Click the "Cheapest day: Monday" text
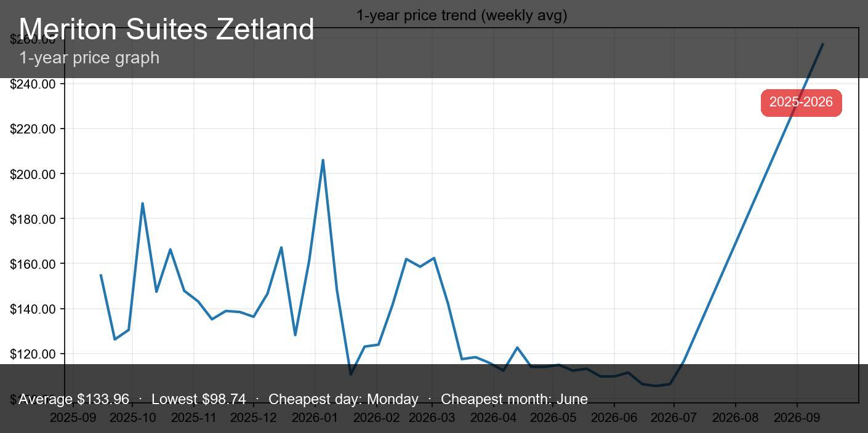 (x=343, y=399)
